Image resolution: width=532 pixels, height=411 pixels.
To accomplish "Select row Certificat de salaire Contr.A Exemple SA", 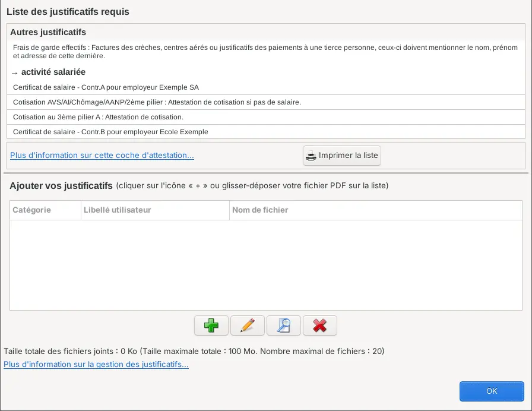I will point(266,87).
